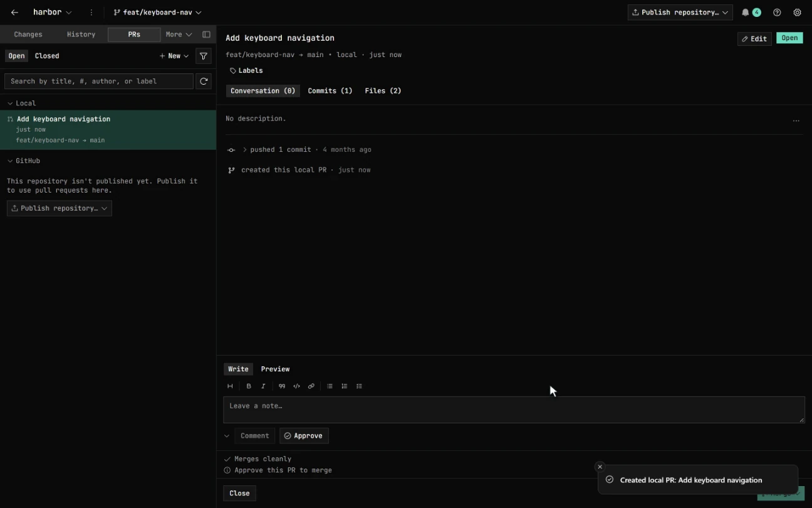Expand review options chevron beside Comment
This screenshot has height=508, width=812.
point(227,436)
